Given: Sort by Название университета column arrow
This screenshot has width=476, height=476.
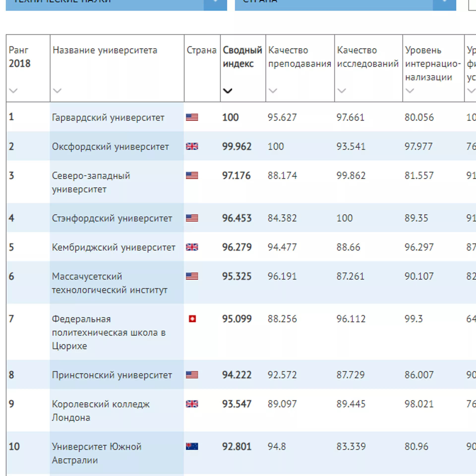Looking at the screenshot, I should (57, 90).
